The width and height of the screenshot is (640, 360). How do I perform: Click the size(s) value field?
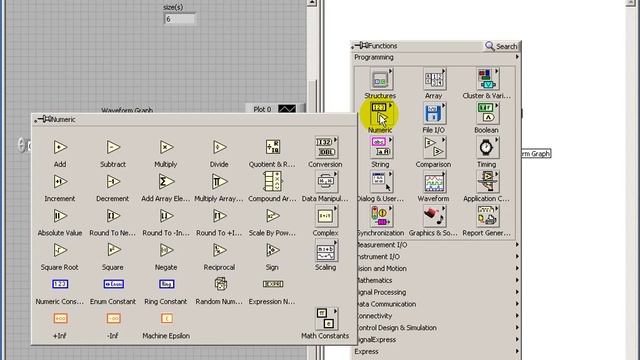click(x=179, y=19)
